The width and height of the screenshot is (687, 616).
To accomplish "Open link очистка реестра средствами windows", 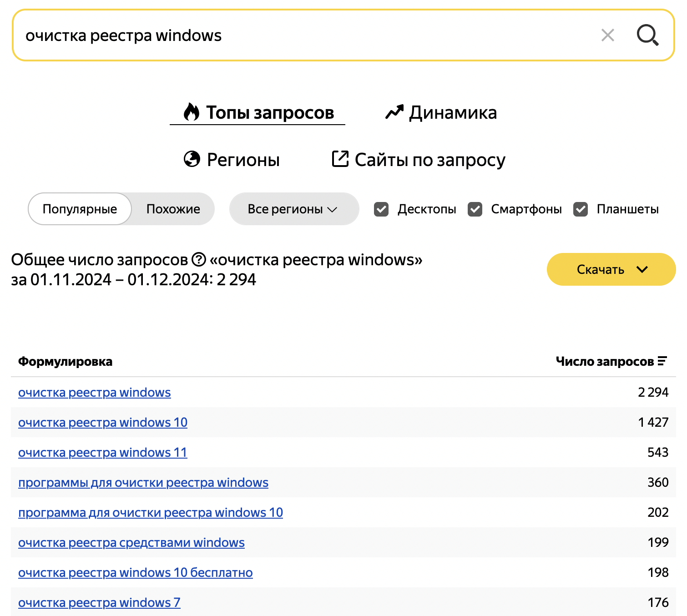I will [131, 542].
